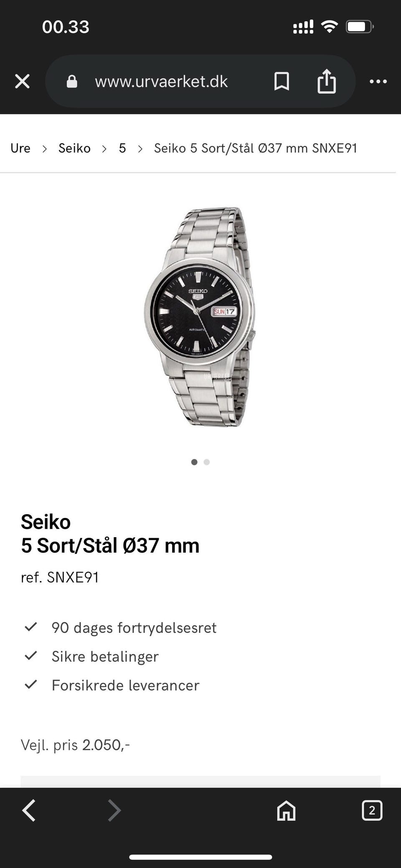Tap the forward navigation arrow
Image resolution: width=401 pixels, height=868 pixels.
point(114,811)
